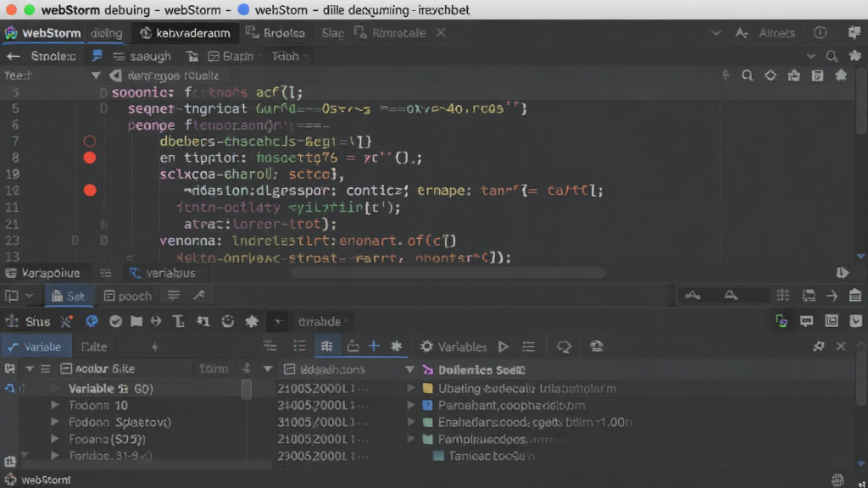Click the checkmark circle icon in debug toolbar
Screen dimensions: 868x488
[115, 321]
